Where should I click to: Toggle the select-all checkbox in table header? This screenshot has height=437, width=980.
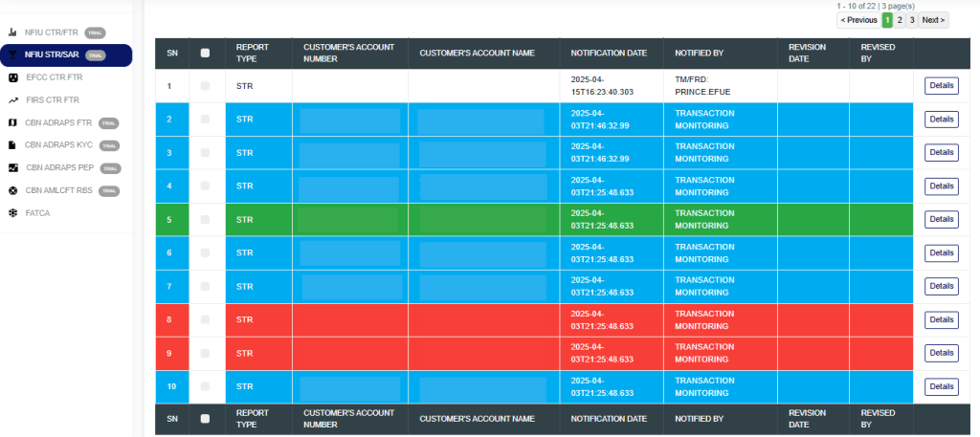[x=205, y=54]
